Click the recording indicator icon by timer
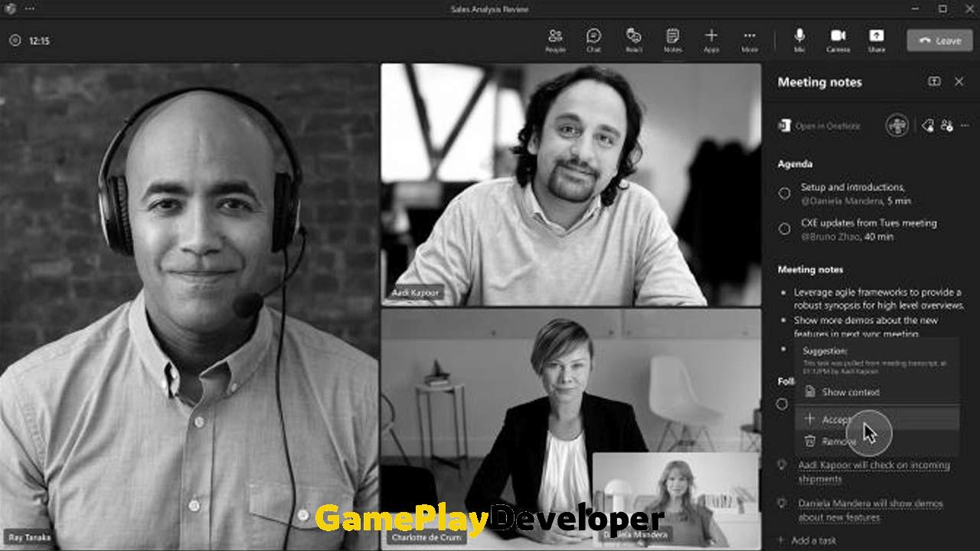Image resolution: width=980 pixels, height=551 pixels. [x=15, y=41]
